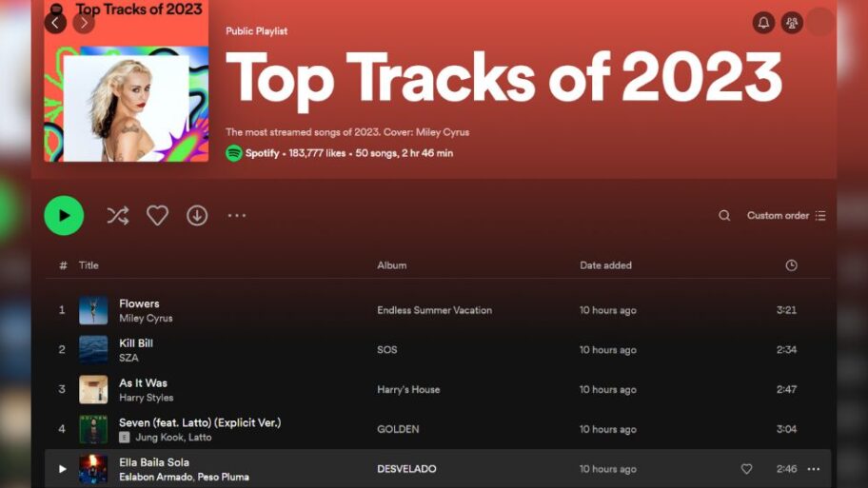Open the GOLDEN album link
Screen dimensions: 868x488
pyautogui.click(x=398, y=429)
